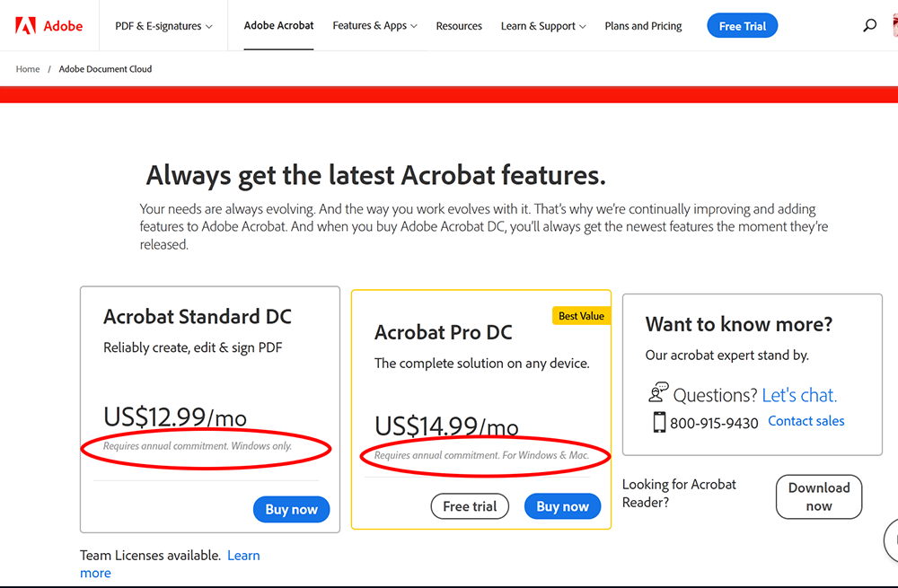Click Learn more about Team Licenses
The image size is (898, 588).
[243, 555]
